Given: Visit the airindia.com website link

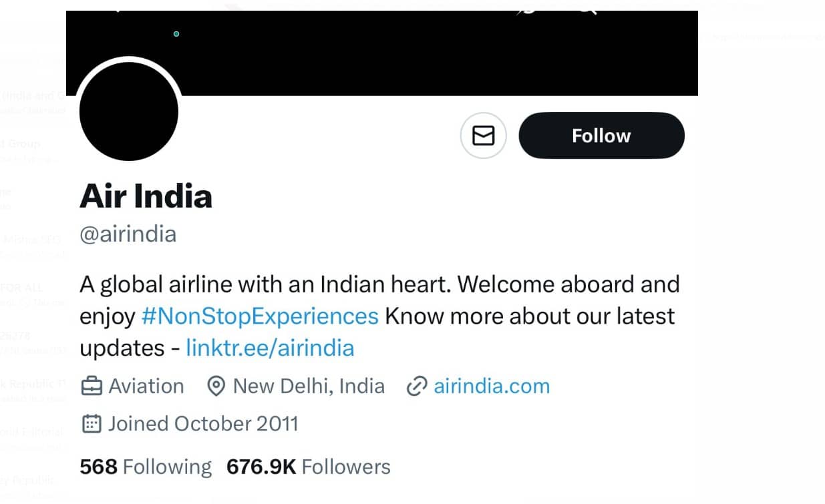Looking at the screenshot, I should [492, 387].
